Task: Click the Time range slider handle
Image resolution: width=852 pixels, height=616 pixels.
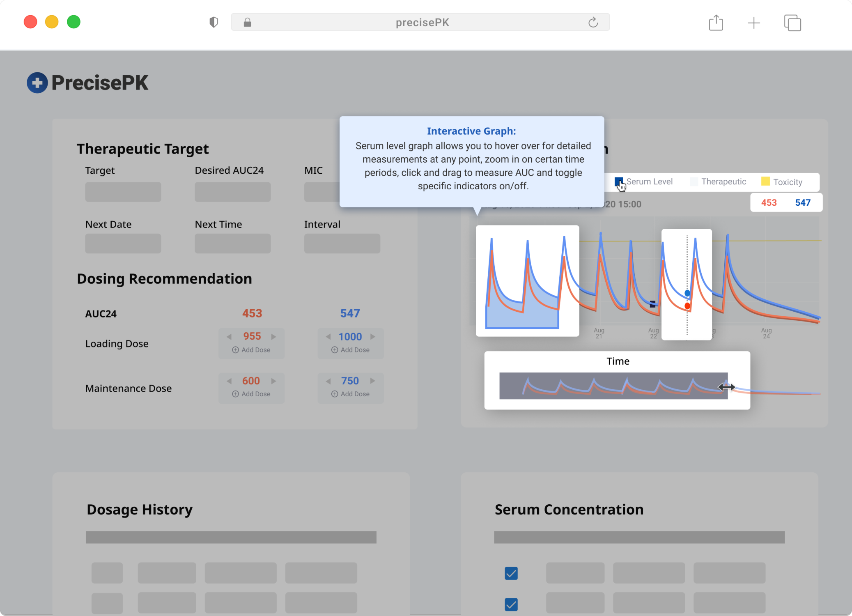Action: [x=726, y=387]
